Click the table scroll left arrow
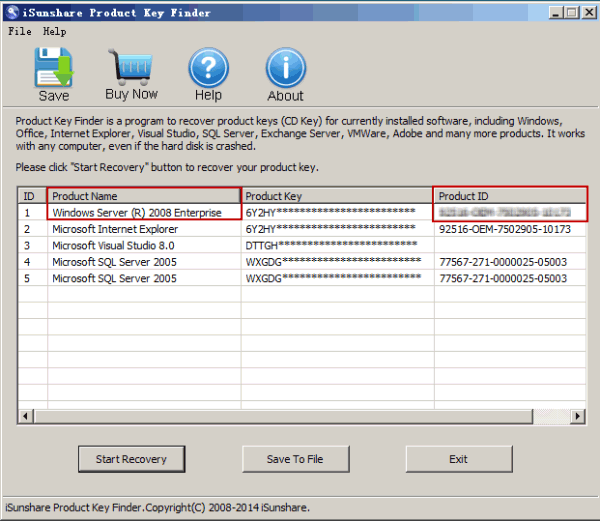The height and width of the screenshot is (521, 600). coord(26,416)
